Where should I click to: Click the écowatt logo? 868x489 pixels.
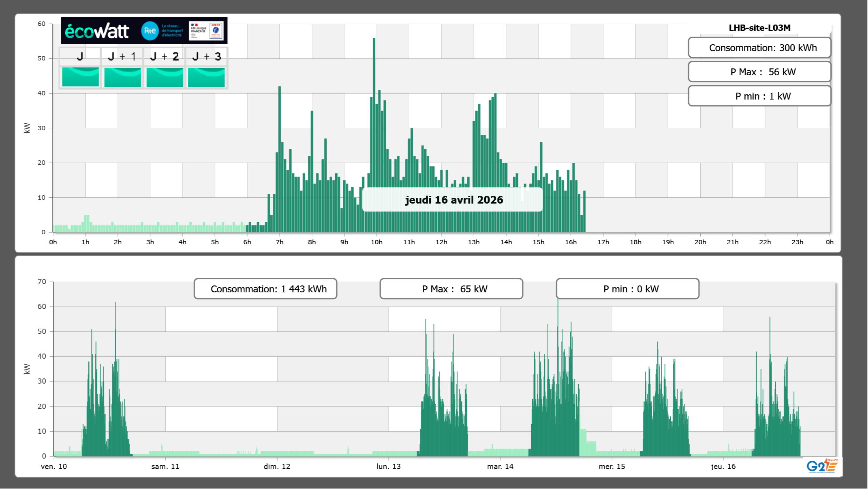click(x=97, y=31)
